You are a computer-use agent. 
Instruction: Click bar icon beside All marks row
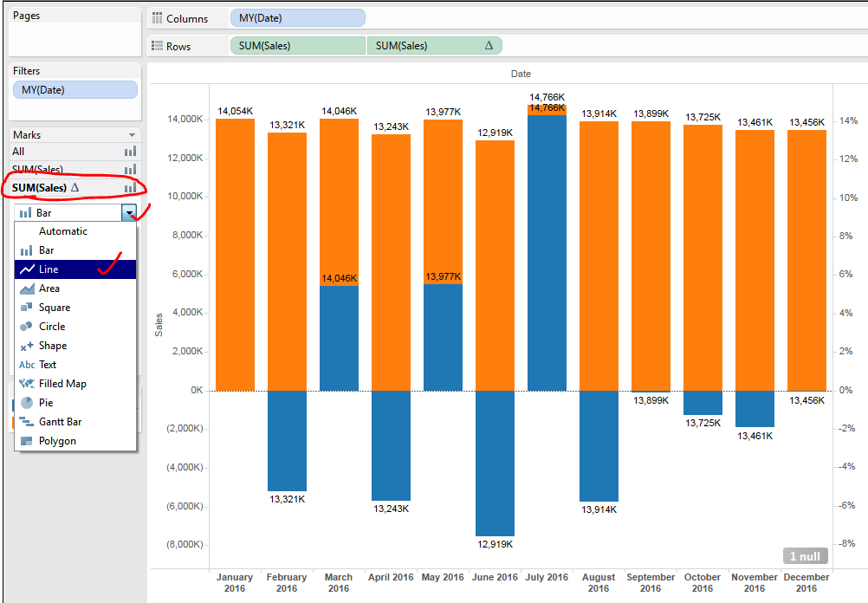click(x=130, y=151)
